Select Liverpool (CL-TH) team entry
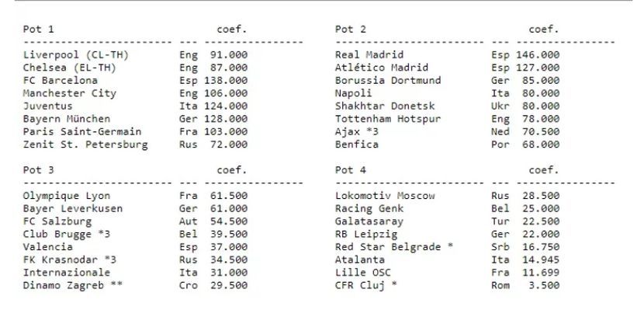644x324 pixels. click(x=76, y=55)
